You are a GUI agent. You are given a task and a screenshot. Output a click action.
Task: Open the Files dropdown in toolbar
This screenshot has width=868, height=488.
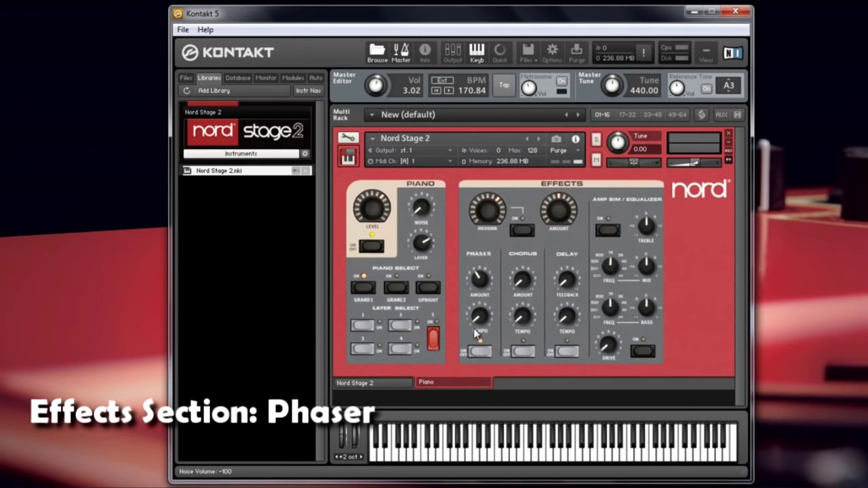[x=528, y=52]
